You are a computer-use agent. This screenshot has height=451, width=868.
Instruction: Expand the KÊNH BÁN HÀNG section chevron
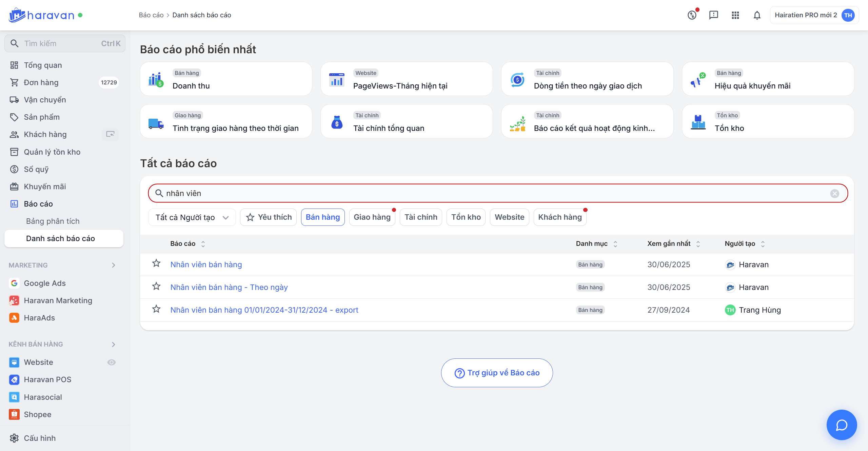click(x=114, y=344)
